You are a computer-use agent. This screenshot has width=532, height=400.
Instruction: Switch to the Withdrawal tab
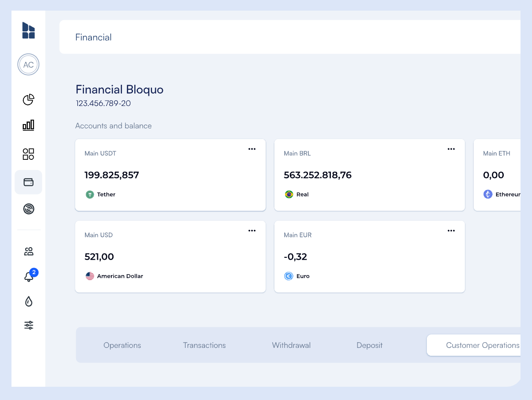point(291,345)
